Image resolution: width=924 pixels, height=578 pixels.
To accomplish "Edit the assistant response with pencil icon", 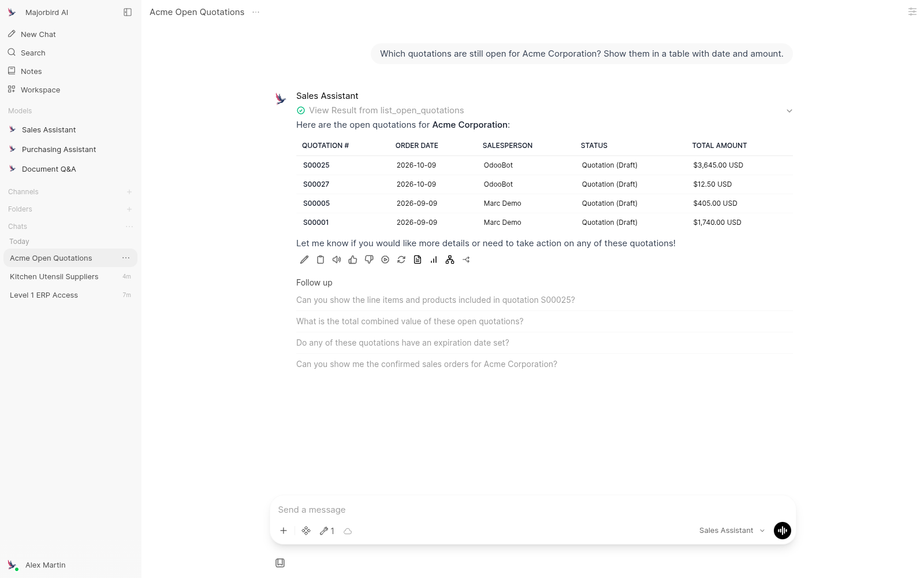I will pyautogui.click(x=304, y=260).
